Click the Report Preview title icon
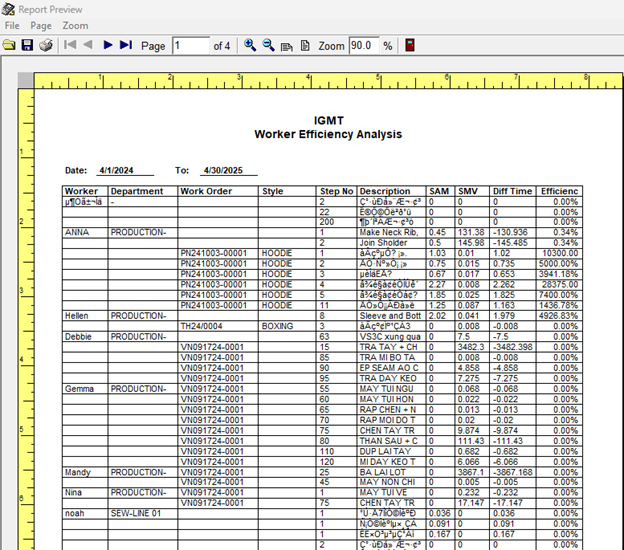The image size is (624, 550). click(8, 9)
